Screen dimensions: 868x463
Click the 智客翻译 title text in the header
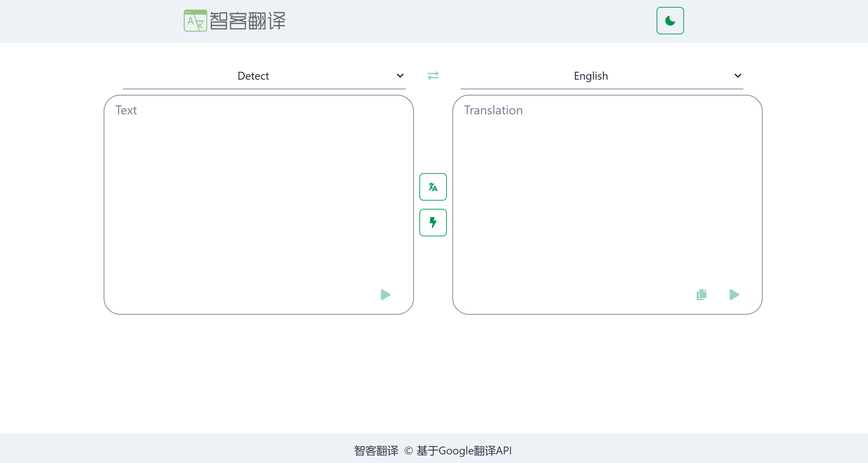tap(247, 21)
